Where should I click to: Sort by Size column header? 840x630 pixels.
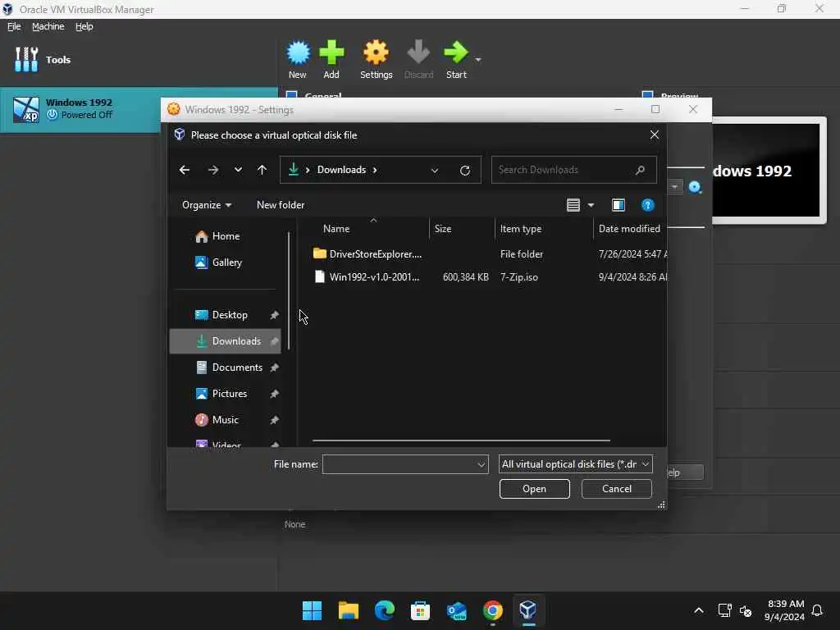pyautogui.click(x=442, y=229)
